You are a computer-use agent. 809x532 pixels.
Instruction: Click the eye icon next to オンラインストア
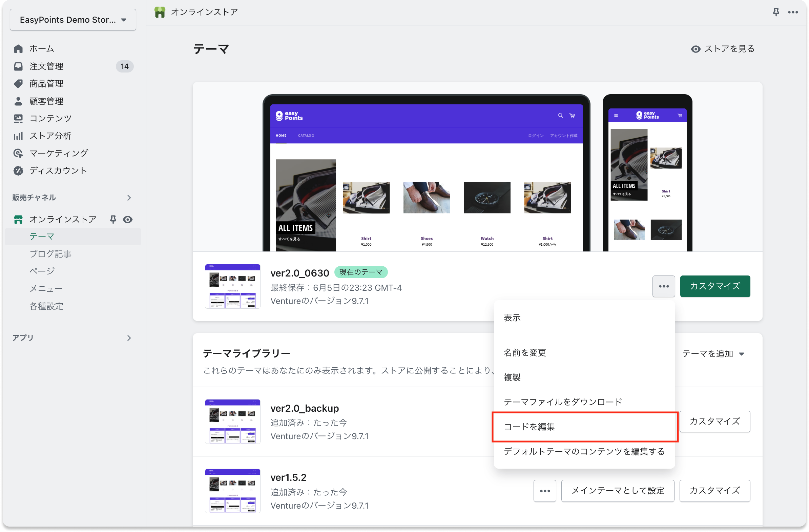tap(128, 220)
